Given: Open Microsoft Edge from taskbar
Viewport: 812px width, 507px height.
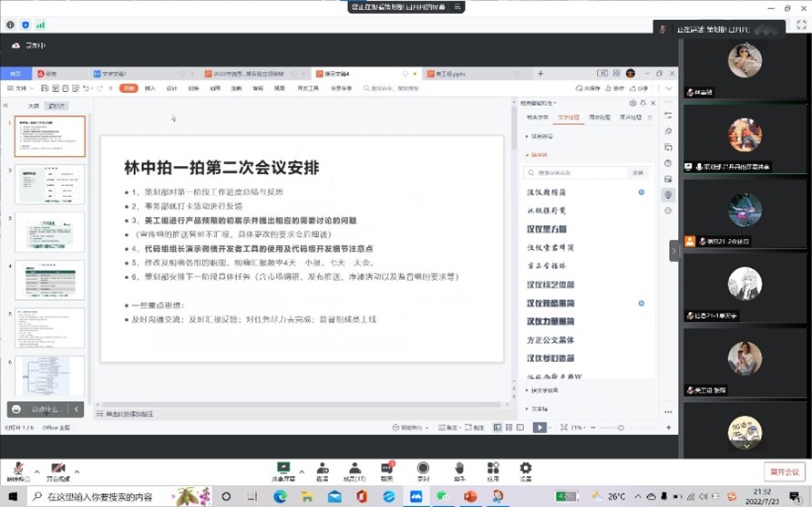Looking at the screenshot, I should click(280, 497).
